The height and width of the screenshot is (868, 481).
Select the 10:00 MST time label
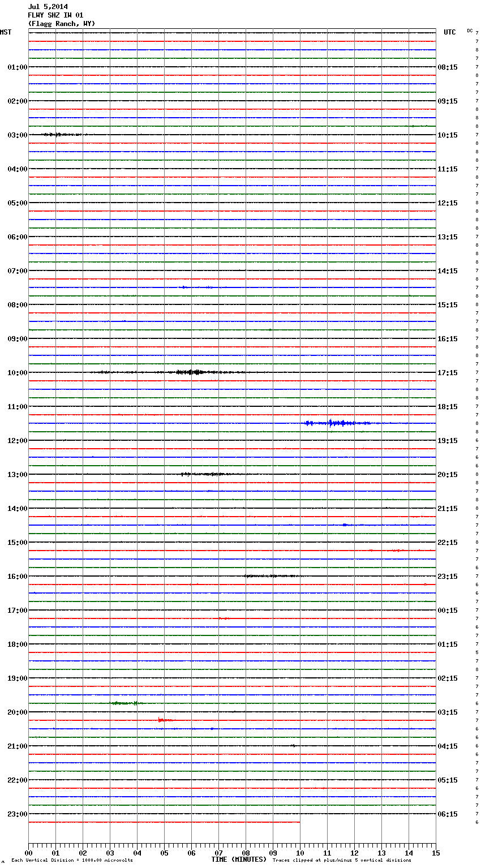(x=17, y=373)
